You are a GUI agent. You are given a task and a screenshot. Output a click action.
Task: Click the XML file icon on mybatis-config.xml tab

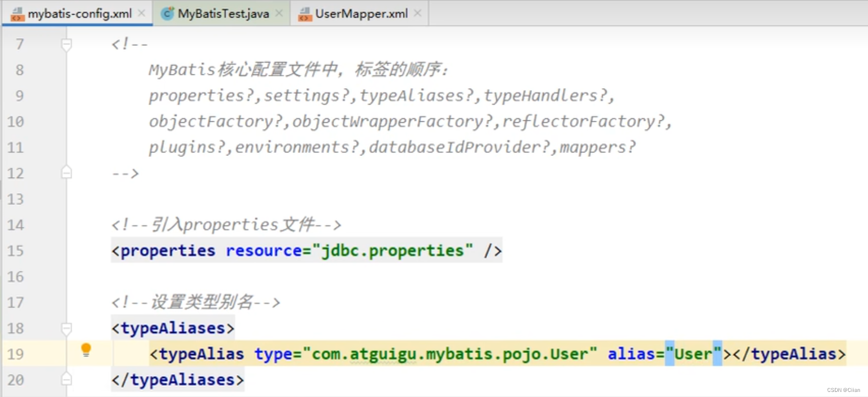point(17,14)
